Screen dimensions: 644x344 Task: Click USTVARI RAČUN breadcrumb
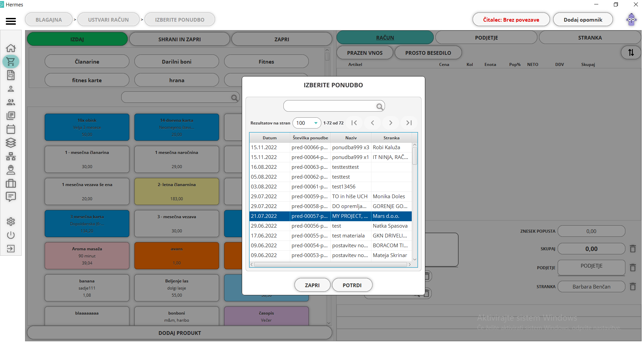click(x=108, y=20)
